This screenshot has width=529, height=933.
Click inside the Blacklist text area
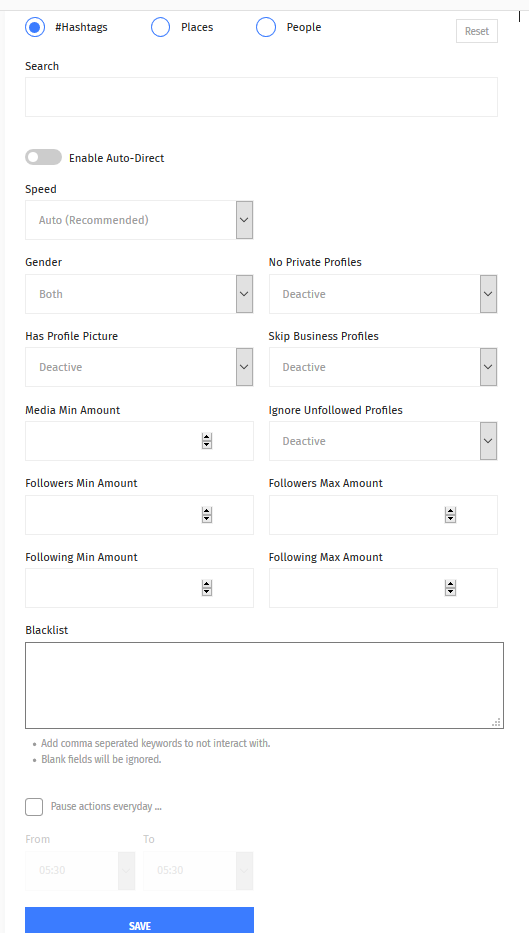(x=264, y=685)
